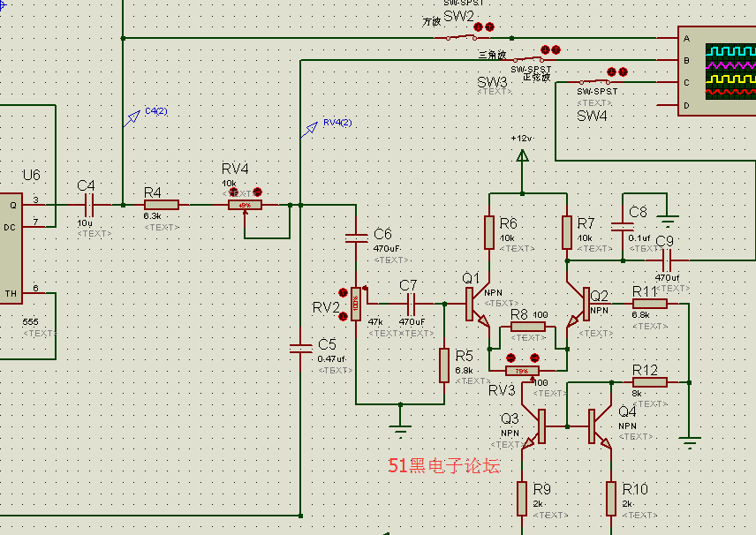
Task: Select the +12v power terminal arrow
Action: 522,156
